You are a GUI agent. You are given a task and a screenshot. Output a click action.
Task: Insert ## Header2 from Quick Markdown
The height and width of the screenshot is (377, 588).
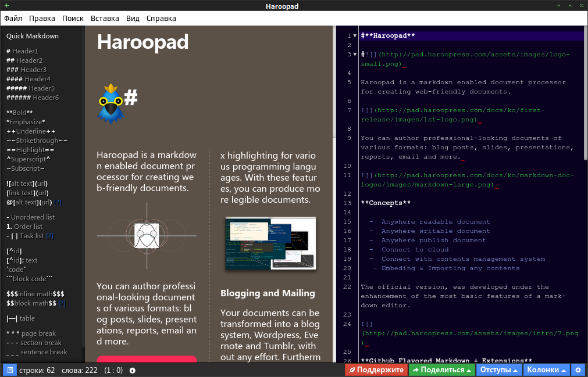coord(24,60)
